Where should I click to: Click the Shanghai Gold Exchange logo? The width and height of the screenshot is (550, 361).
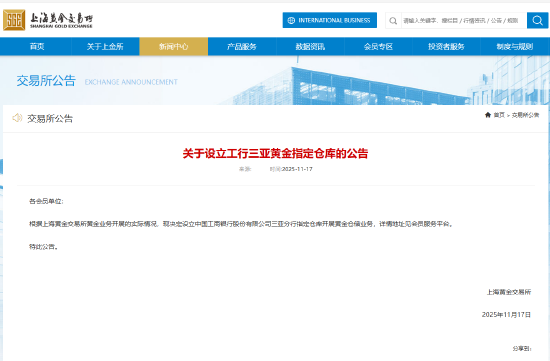click(48, 20)
